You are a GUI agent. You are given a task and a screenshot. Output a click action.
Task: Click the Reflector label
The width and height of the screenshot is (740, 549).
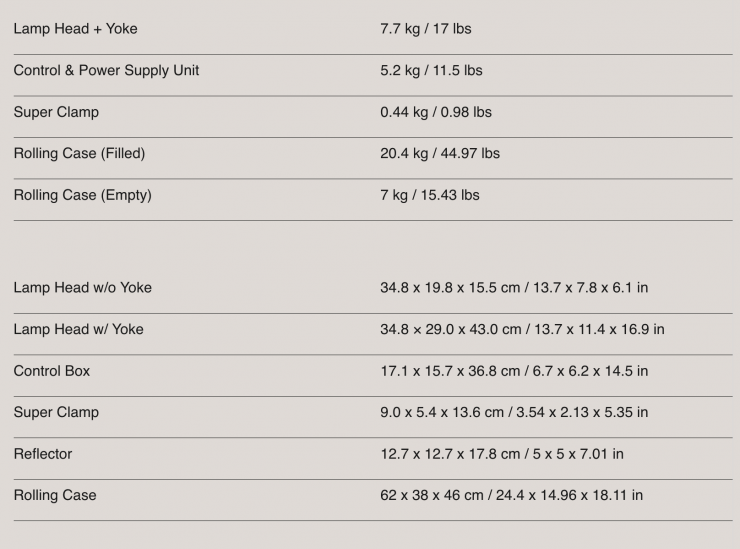[x=43, y=454]
